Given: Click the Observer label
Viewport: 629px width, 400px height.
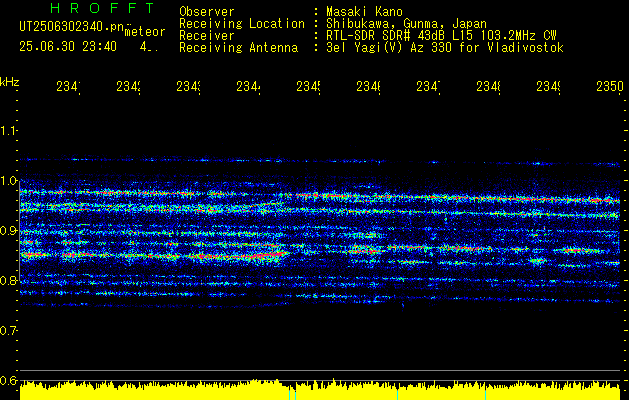Looking at the screenshot, I should tap(207, 11).
